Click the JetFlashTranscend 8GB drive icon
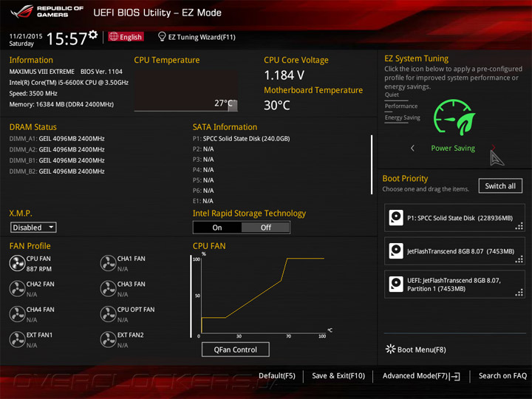 (x=396, y=251)
